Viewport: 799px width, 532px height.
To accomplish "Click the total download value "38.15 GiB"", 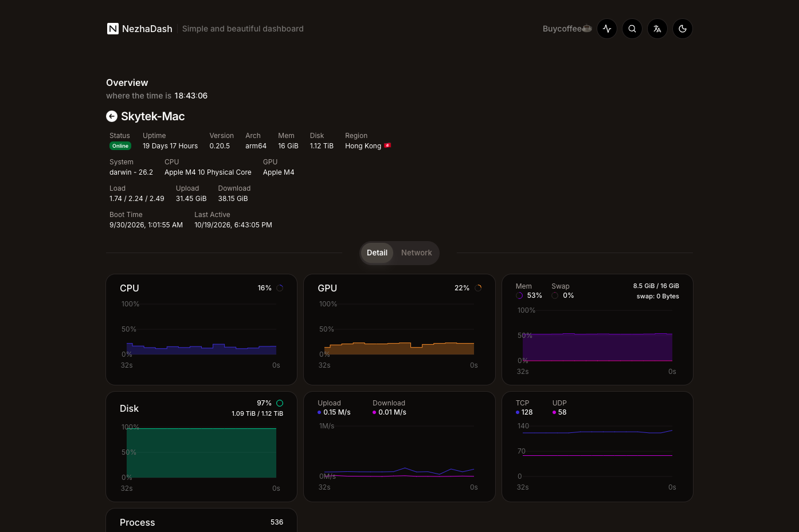I will (233, 199).
